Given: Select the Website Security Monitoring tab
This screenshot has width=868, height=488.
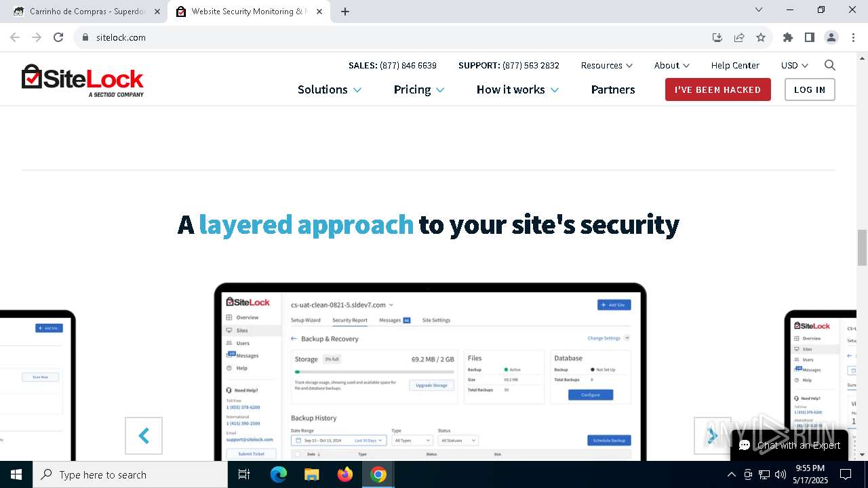Looking at the screenshot, I should tap(250, 12).
